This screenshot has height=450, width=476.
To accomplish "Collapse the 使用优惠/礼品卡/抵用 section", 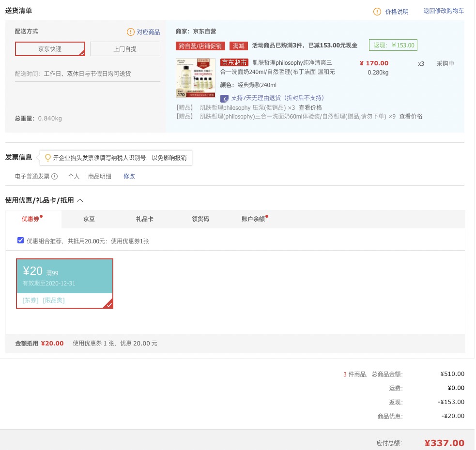I will (x=80, y=200).
